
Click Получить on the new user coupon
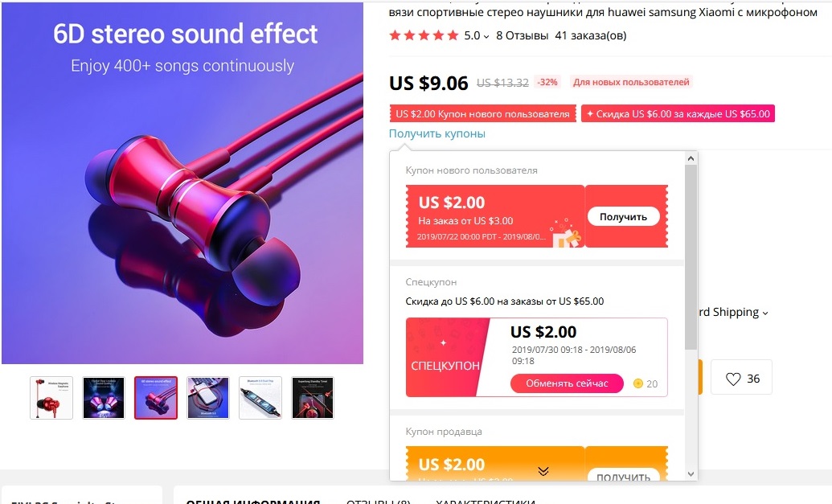[x=624, y=216]
